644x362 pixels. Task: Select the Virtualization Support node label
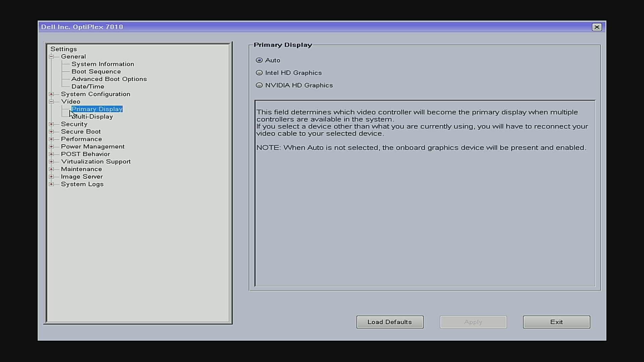pyautogui.click(x=96, y=162)
